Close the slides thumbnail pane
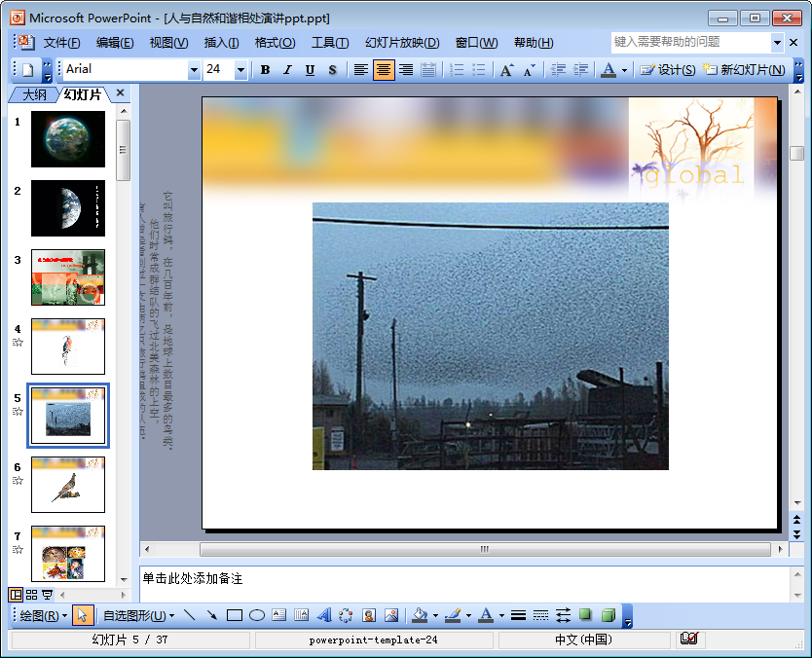812x658 pixels. pos(120,92)
